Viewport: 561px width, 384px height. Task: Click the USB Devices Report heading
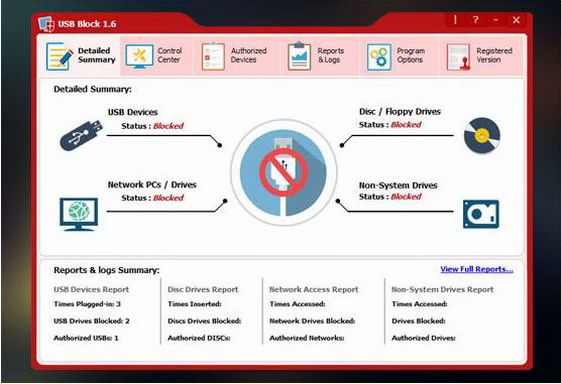91,290
